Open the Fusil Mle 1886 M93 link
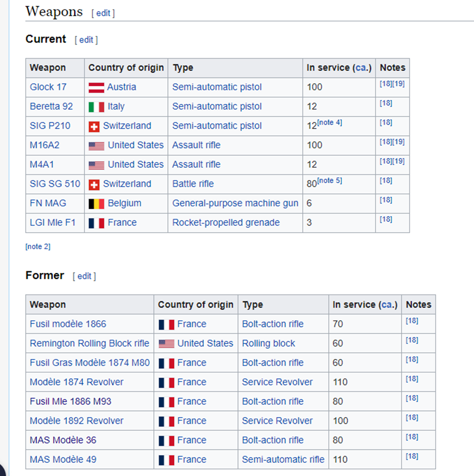This screenshot has width=474, height=476. coord(70,401)
